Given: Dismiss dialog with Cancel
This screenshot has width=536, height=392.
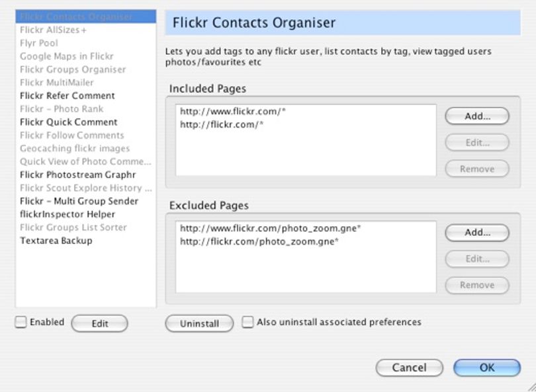Looking at the screenshot, I should [409, 368].
